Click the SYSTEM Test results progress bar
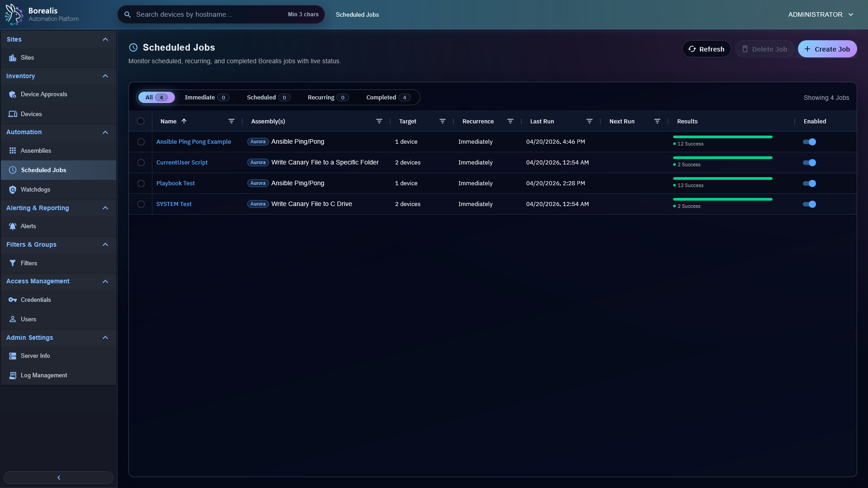 click(x=722, y=199)
